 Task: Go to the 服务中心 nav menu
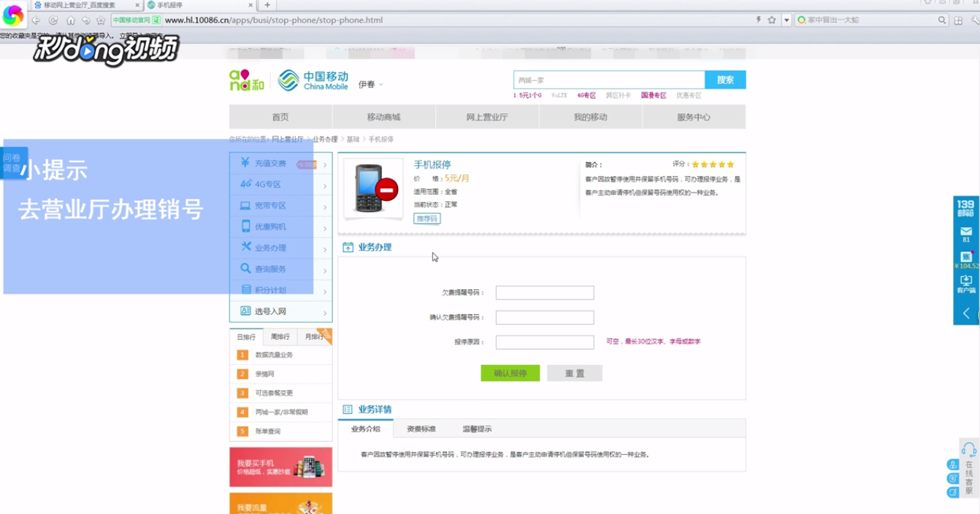[694, 117]
